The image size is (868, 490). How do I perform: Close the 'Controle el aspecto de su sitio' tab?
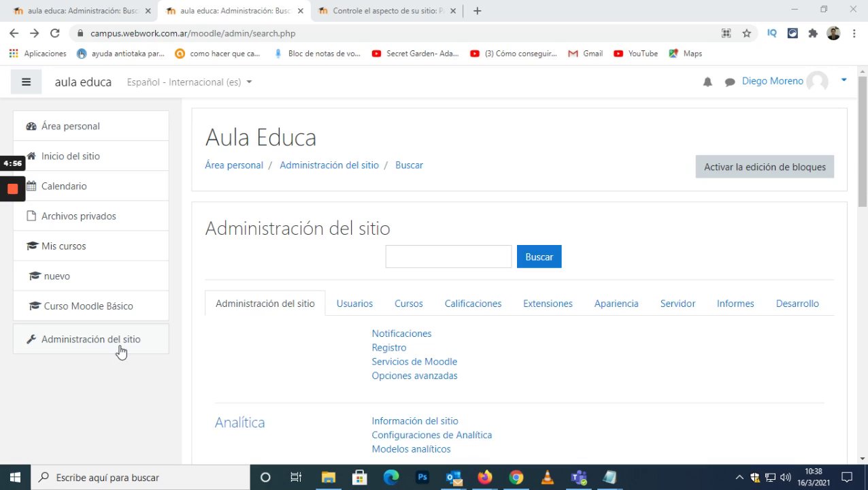(x=453, y=11)
